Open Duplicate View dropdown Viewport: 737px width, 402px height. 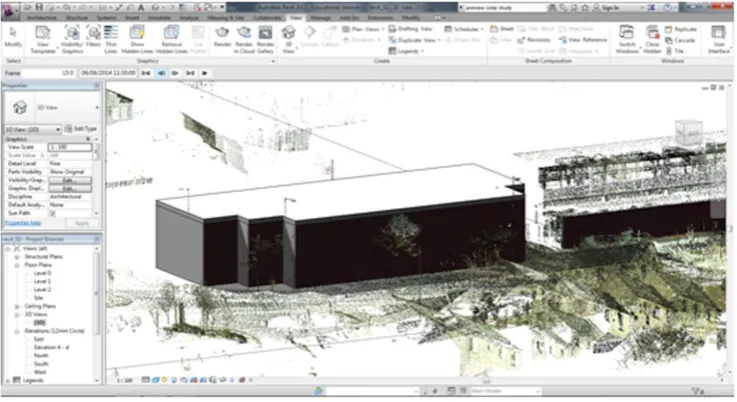coord(415,40)
